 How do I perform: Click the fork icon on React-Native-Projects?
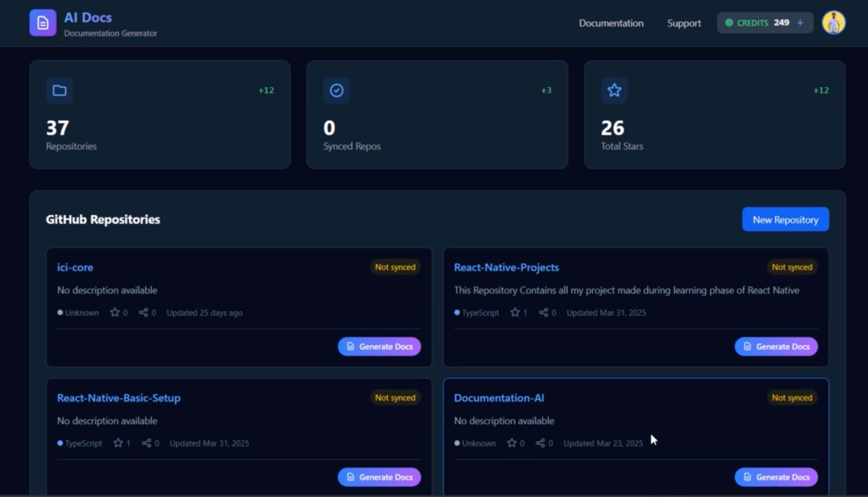tap(543, 312)
